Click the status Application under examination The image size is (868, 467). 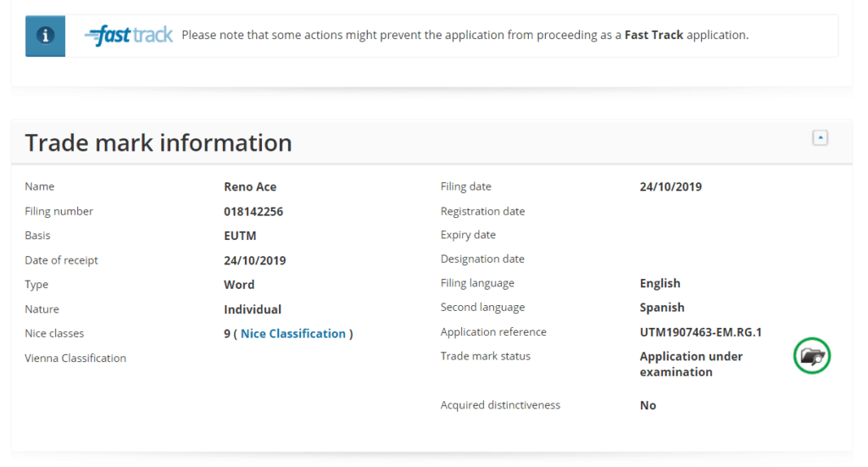692,364
